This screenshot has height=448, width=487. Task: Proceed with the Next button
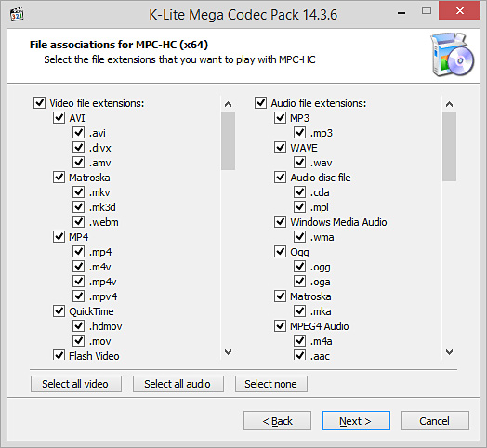click(356, 421)
